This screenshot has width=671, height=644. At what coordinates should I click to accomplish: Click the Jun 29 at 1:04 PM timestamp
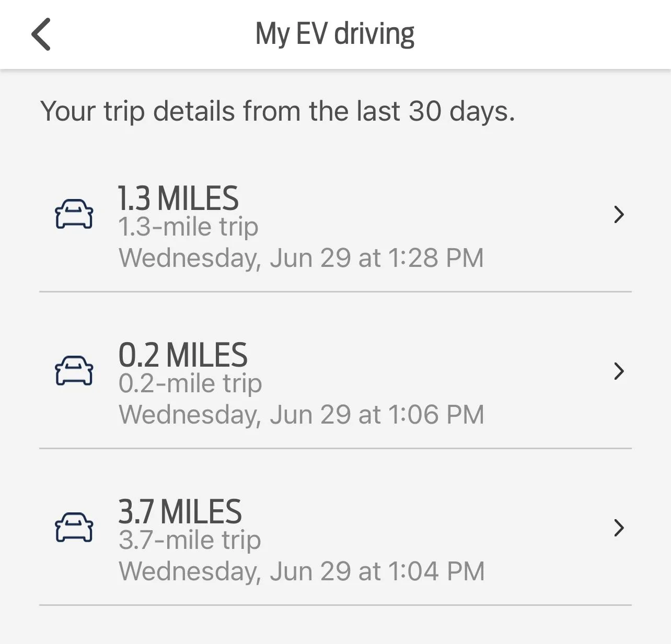click(x=302, y=571)
